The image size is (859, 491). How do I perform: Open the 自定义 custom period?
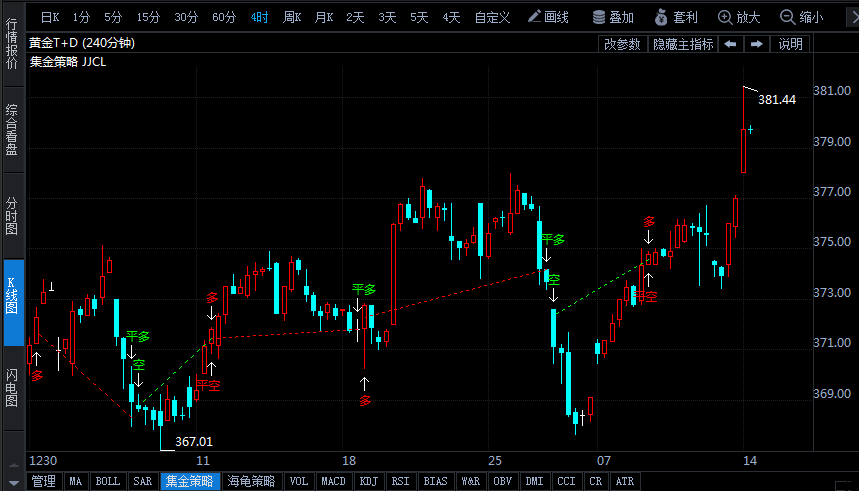pyautogui.click(x=492, y=18)
